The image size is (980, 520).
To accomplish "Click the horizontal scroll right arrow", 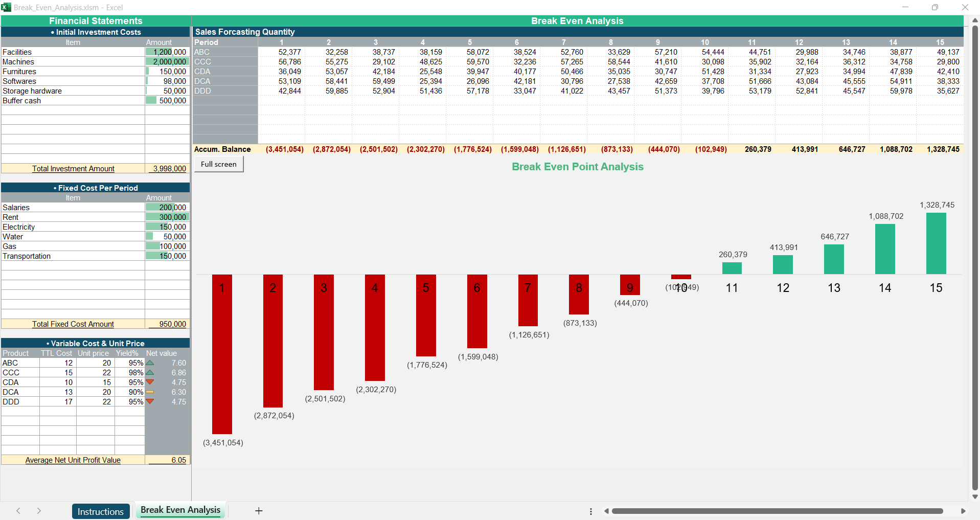I will point(963,511).
